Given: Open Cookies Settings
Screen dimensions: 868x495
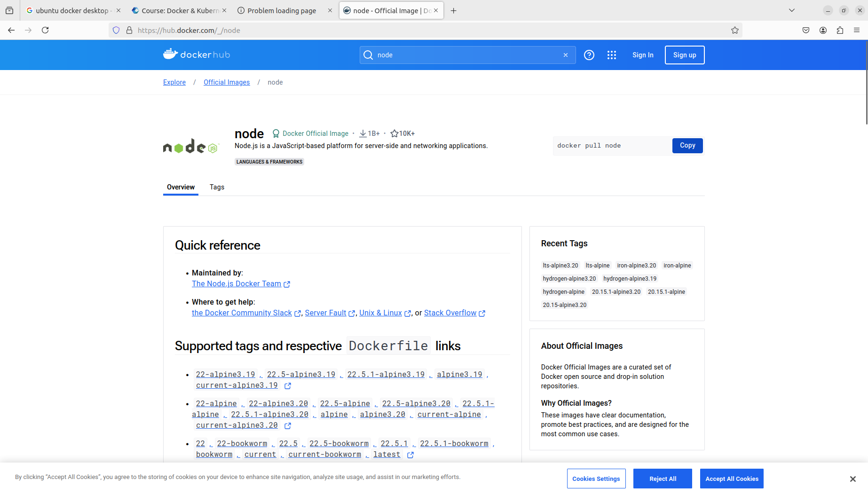Looking at the screenshot, I should 596,479.
